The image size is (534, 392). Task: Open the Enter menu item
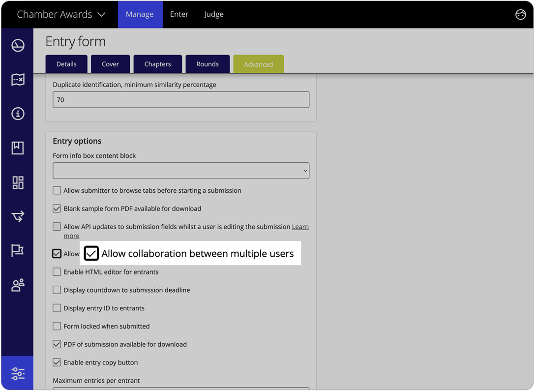coord(179,14)
